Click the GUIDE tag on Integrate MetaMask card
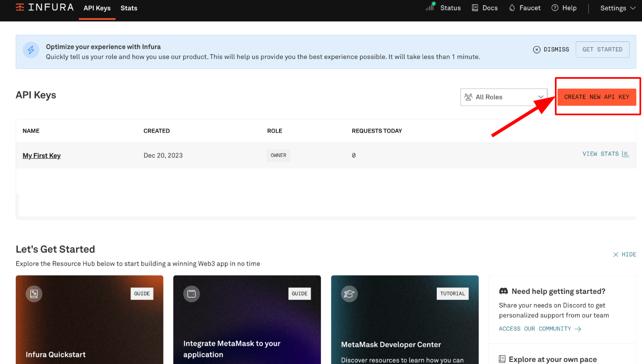This screenshot has width=642, height=364. (299, 294)
